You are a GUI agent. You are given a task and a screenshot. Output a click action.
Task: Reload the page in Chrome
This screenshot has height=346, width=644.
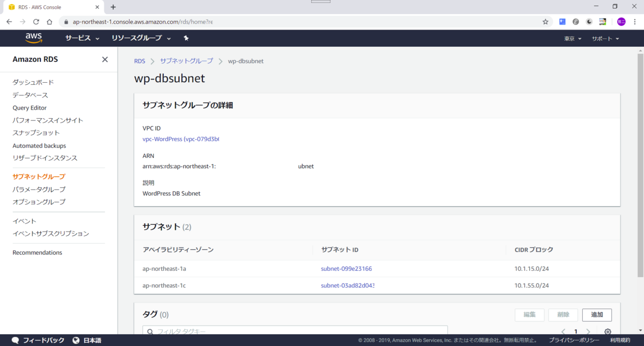coord(36,22)
